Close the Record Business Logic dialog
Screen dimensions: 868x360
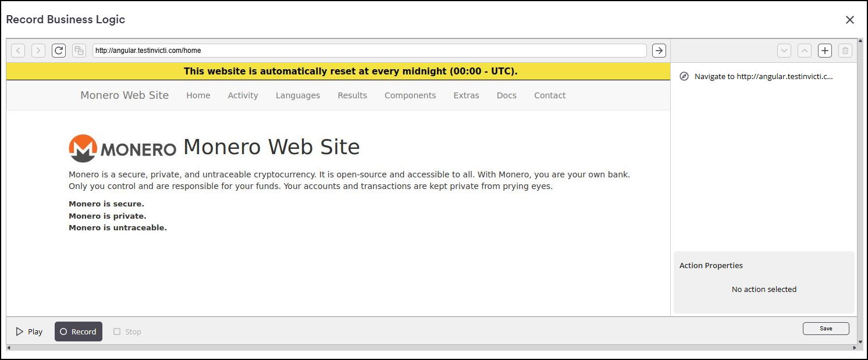coord(850,20)
